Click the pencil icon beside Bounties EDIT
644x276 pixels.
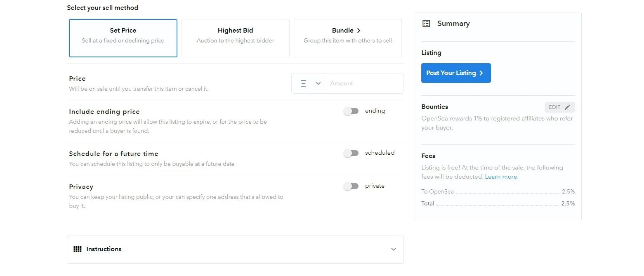568,107
